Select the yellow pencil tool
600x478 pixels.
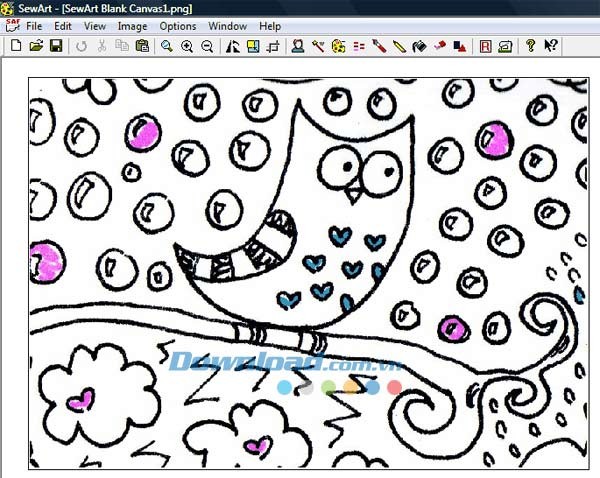[x=399, y=46]
